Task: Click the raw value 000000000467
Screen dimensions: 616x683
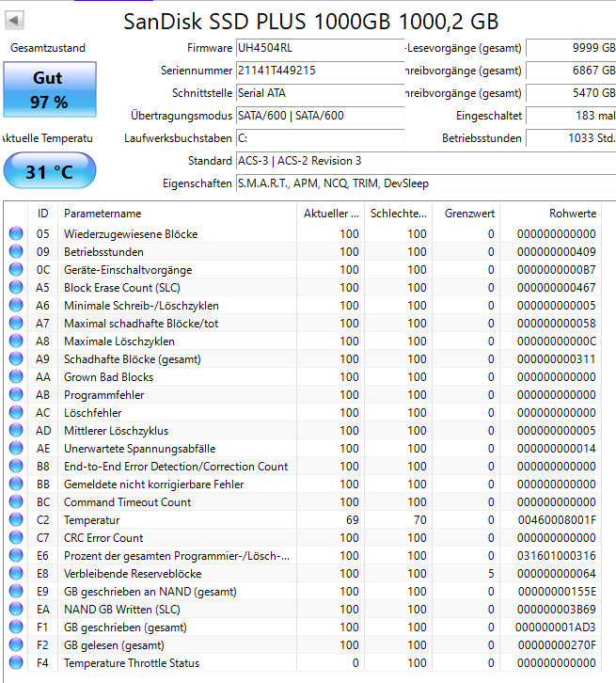Action: [x=557, y=288]
